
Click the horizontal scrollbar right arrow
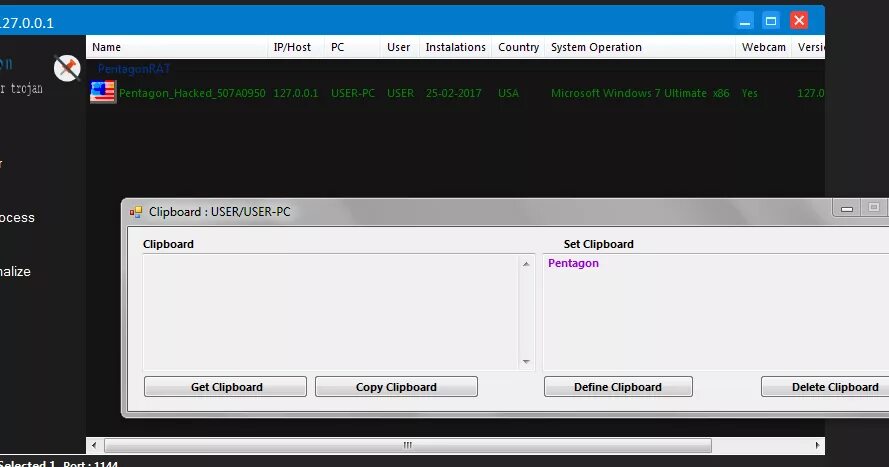(817, 445)
